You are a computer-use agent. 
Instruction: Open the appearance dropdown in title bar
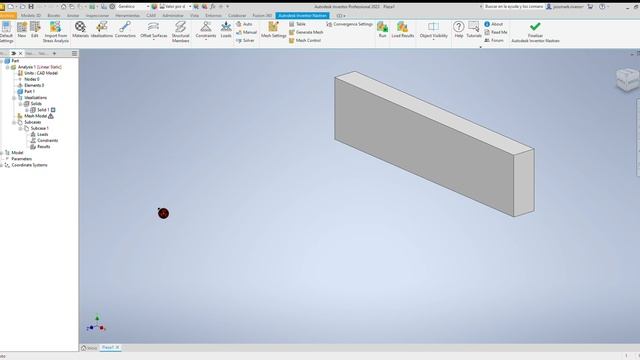[x=176, y=7]
